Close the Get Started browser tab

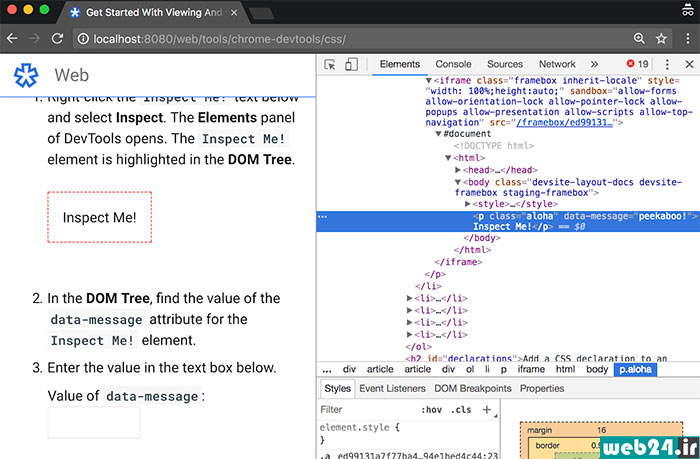(x=233, y=13)
